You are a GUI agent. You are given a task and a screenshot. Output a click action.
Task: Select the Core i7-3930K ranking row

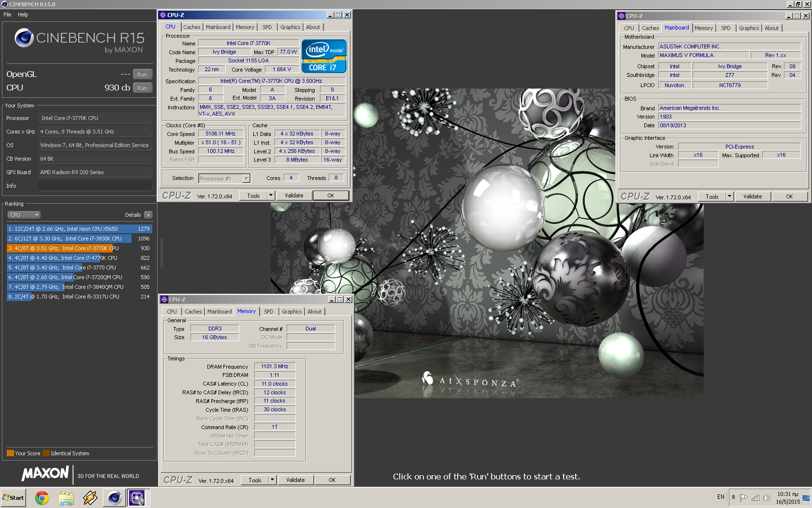tap(79, 239)
